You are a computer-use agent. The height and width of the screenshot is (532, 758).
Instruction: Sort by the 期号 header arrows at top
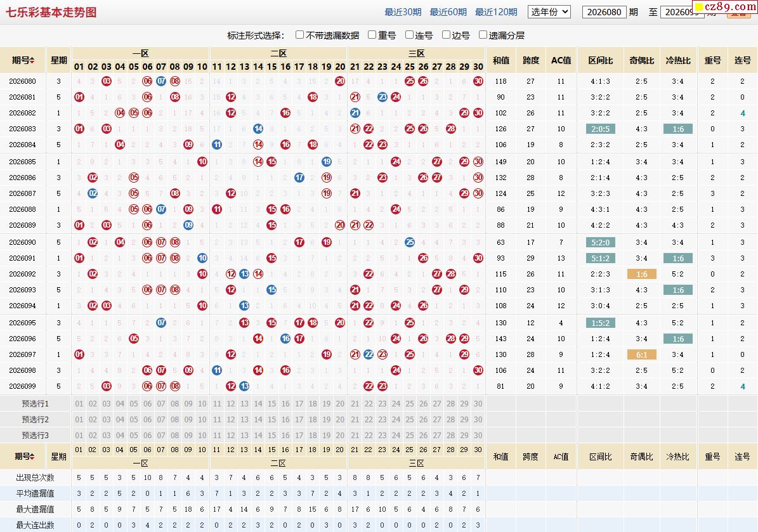point(32,60)
